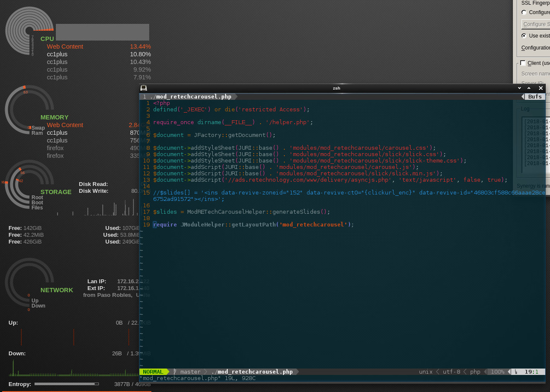Select the Use existing configuration radio button
Image resolution: width=550 pixels, height=392 pixels.
pos(524,36)
